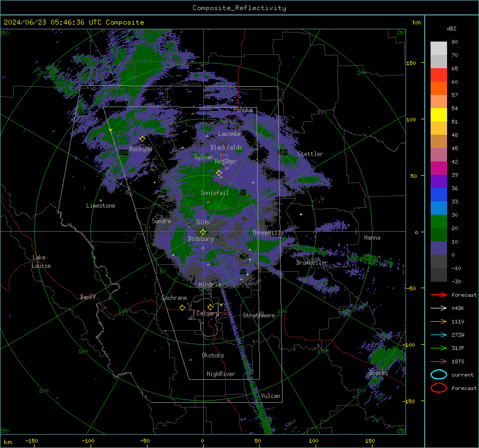Click the light gray swatch between 80 and 70 dBZ
The height and width of the screenshot is (448, 479).
[x=439, y=48]
